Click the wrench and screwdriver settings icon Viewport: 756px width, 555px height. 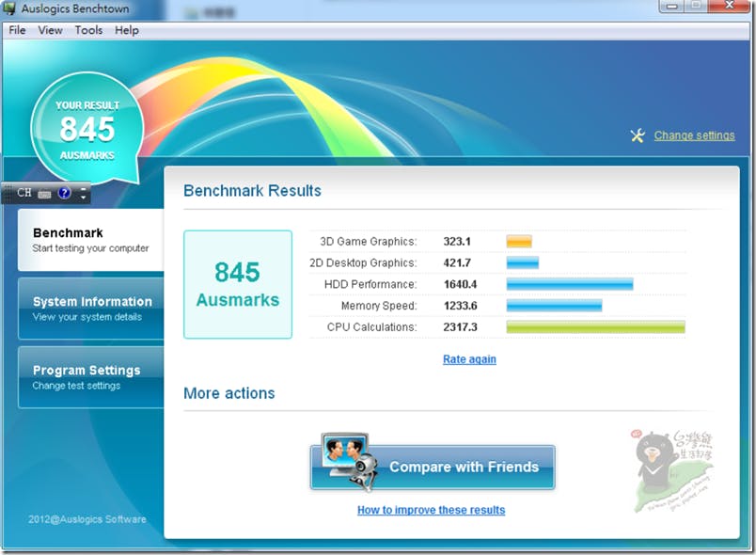pyautogui.click(x=638, y=135)
